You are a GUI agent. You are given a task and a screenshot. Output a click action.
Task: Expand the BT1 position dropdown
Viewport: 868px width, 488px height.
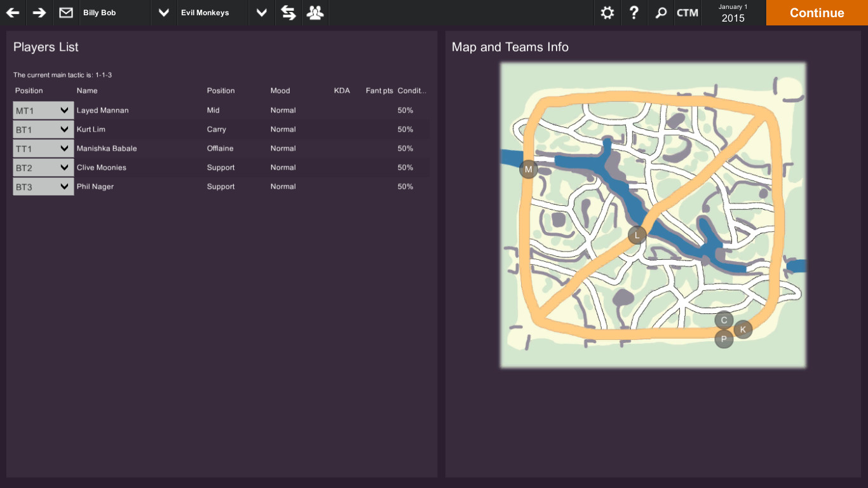(x=43, y=129)
